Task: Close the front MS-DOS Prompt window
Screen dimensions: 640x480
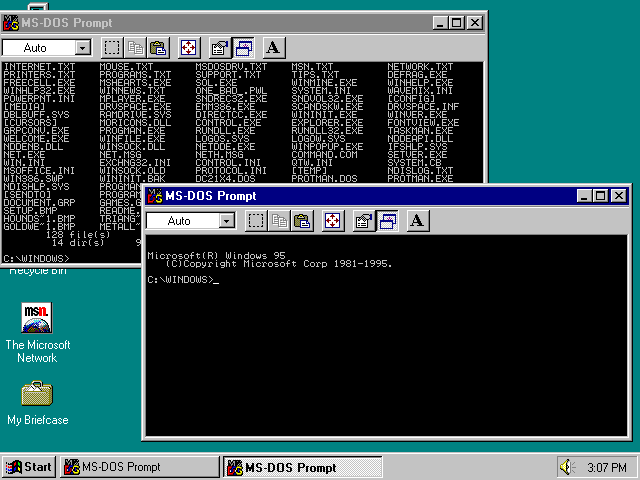Action: (x=619, y=196)
